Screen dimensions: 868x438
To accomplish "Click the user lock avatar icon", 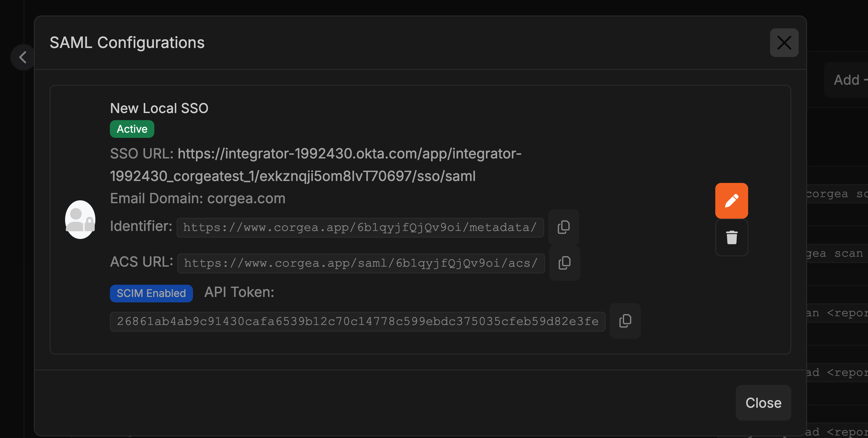I will pyautogui.click(x=80, y=219).
